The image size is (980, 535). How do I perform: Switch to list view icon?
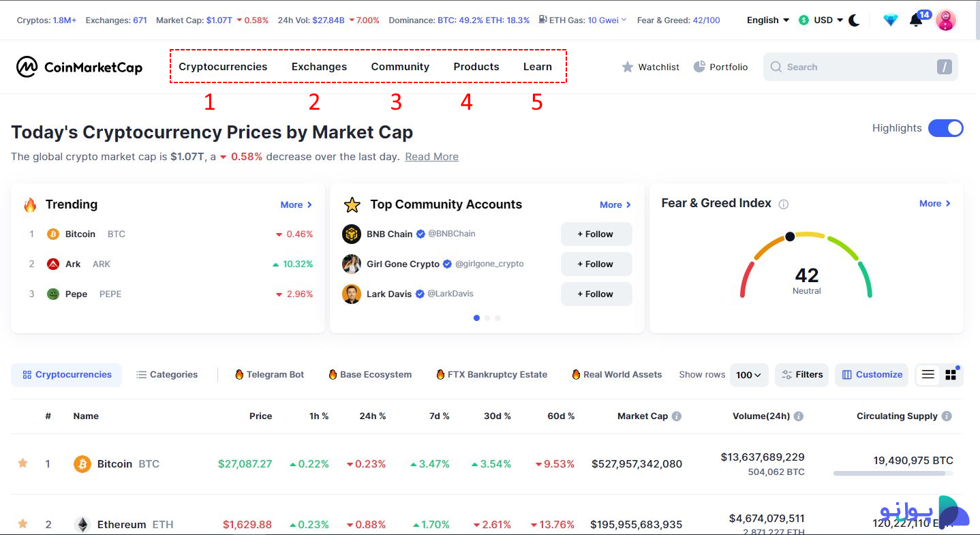tap(928, 374)
